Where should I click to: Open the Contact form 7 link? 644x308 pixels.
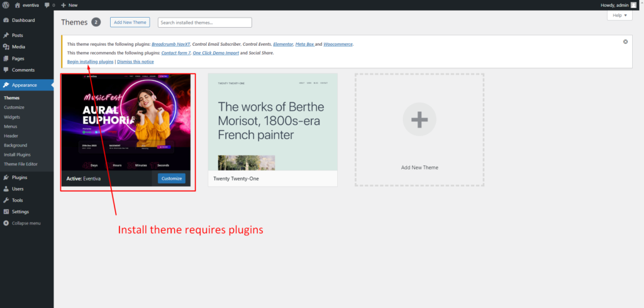tap(176, 53)
